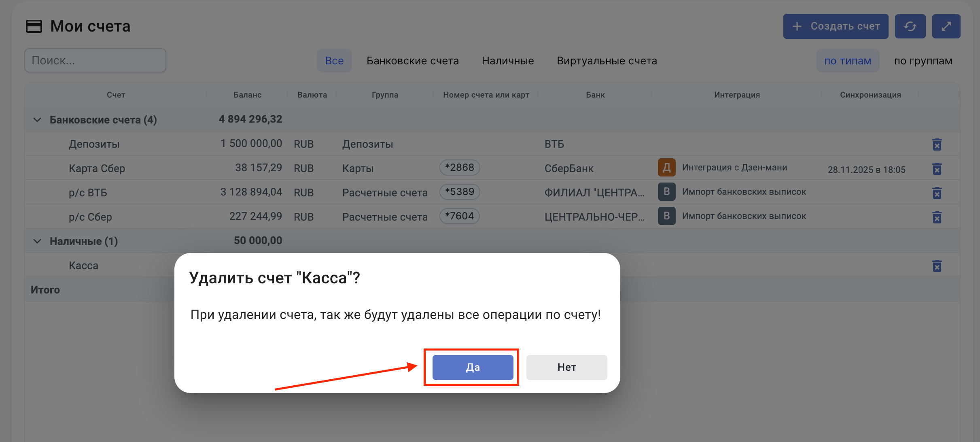The width and height of the screenshot is (980, 442).
Task: Confirm deletion with Да button
Action: click(473, 367)
